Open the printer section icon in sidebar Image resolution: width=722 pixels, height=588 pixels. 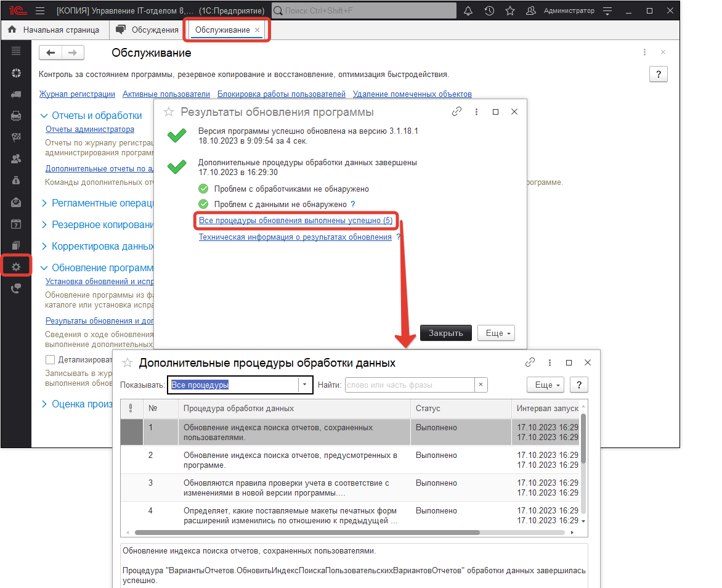pyautogui.click(x=16, y=116)
